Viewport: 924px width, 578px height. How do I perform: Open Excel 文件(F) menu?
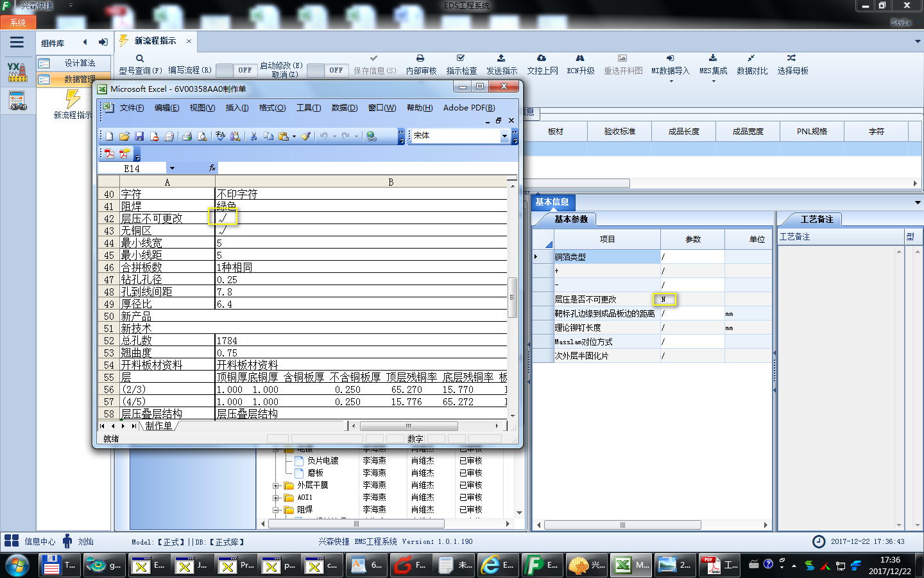(x=132, y=108)
